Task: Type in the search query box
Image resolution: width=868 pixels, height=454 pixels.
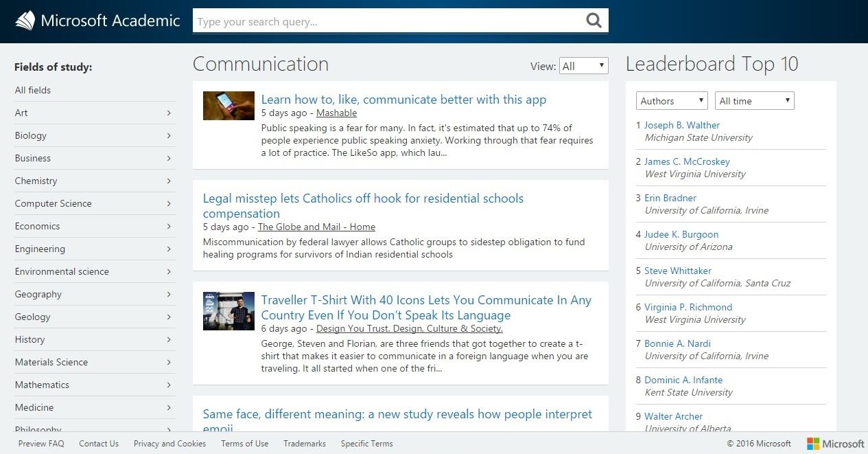Action: point(388,21)
